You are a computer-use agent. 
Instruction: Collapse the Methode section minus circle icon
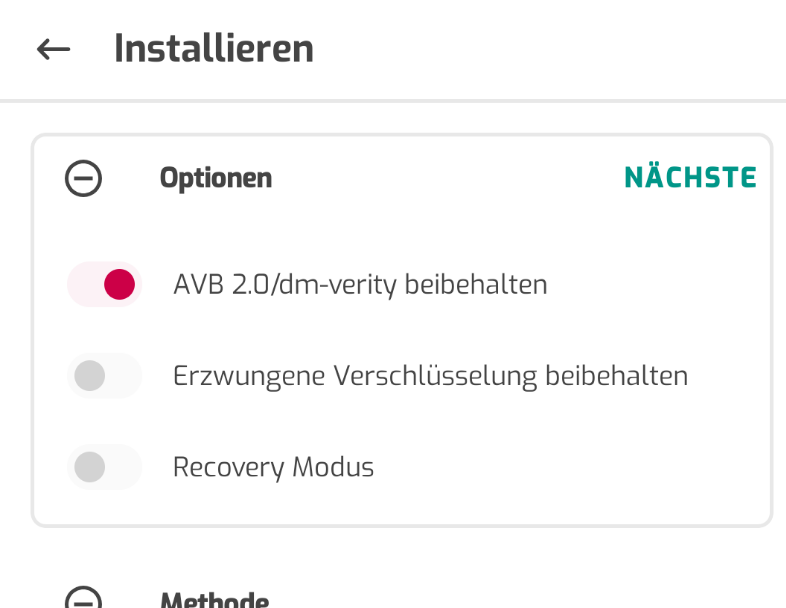coord(83,597)
